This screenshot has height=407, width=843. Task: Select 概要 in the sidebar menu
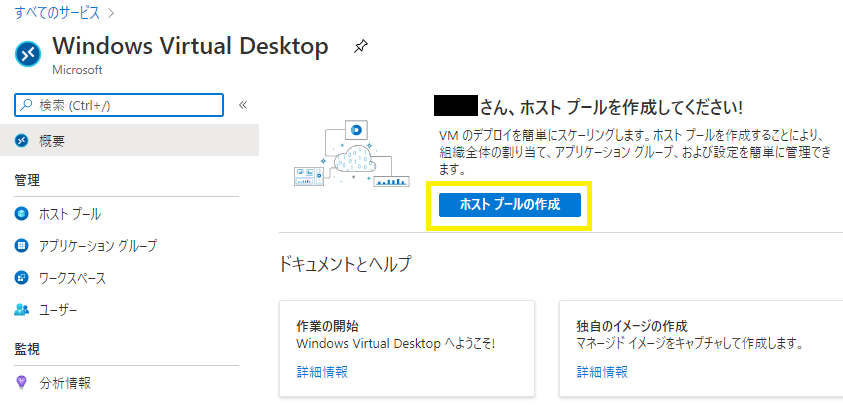(129, 141)
